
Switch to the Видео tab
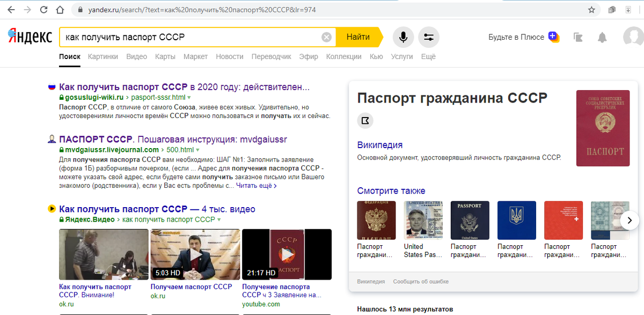tap(137, 56)
